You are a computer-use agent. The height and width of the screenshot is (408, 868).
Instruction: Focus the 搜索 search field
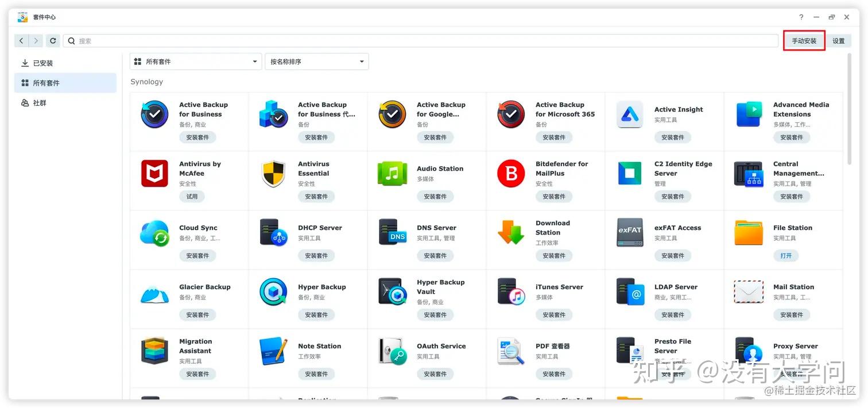(421, 41)
